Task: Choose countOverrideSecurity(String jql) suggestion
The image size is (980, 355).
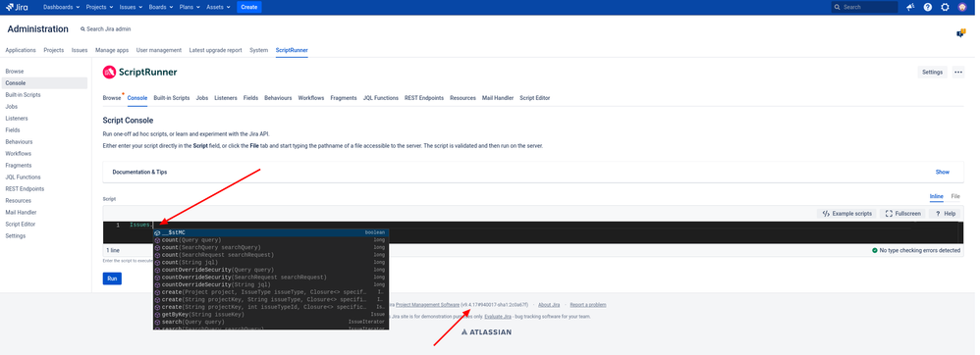Action: tap(271, 284)
